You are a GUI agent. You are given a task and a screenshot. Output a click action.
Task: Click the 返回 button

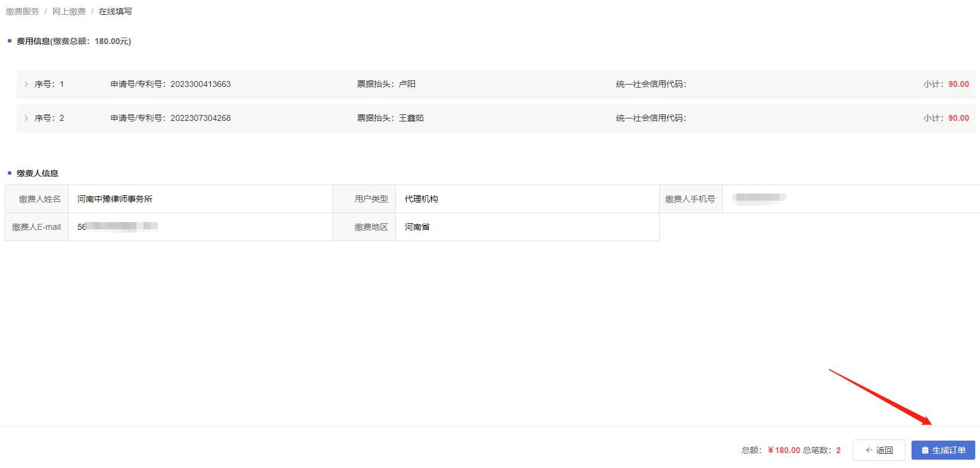[879, 450]
